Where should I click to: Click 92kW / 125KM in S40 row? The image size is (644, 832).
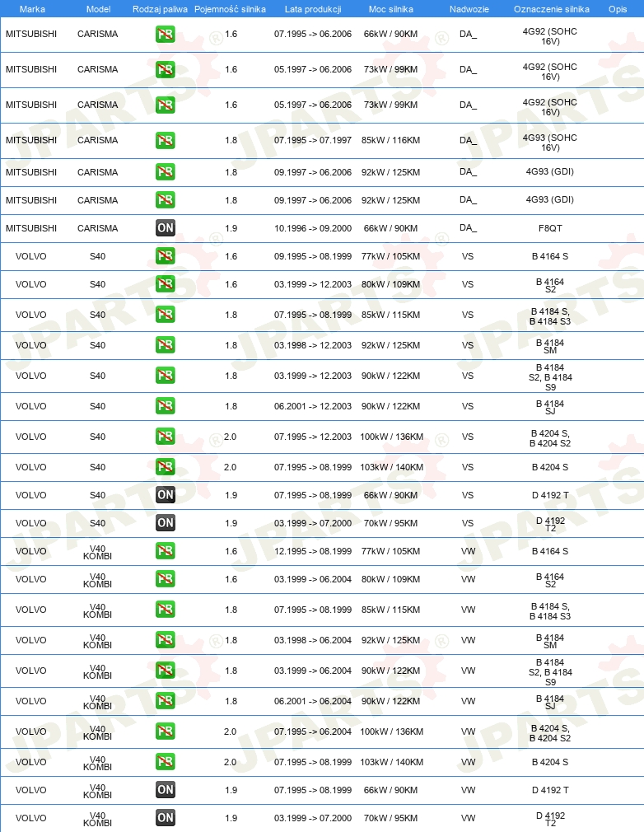pos(391,345)
